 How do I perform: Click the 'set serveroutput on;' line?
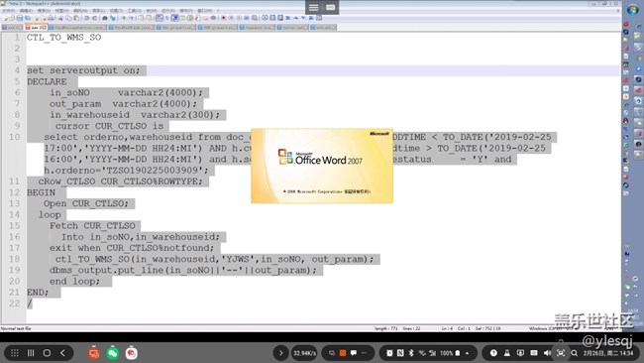pos(83,70)
